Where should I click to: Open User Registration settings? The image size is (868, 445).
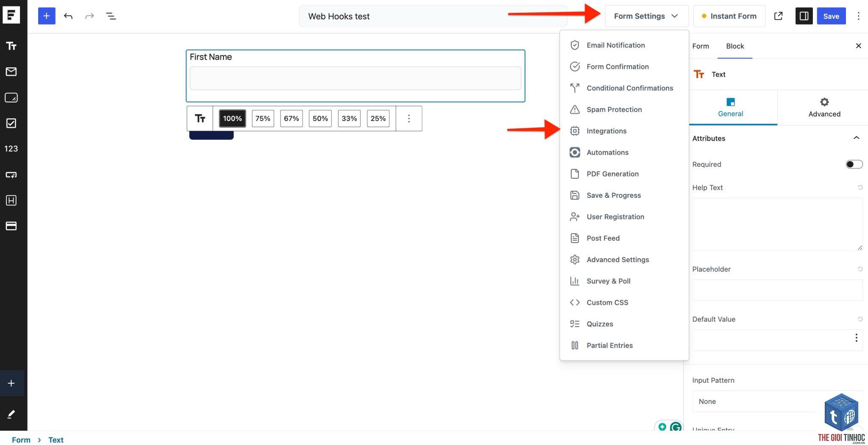tap(624, 217)
